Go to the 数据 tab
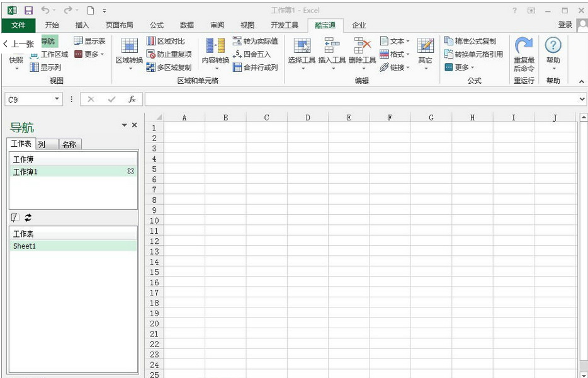Image resolution: width=588 pixels, height=378 pixels. (x=187, y=25)
